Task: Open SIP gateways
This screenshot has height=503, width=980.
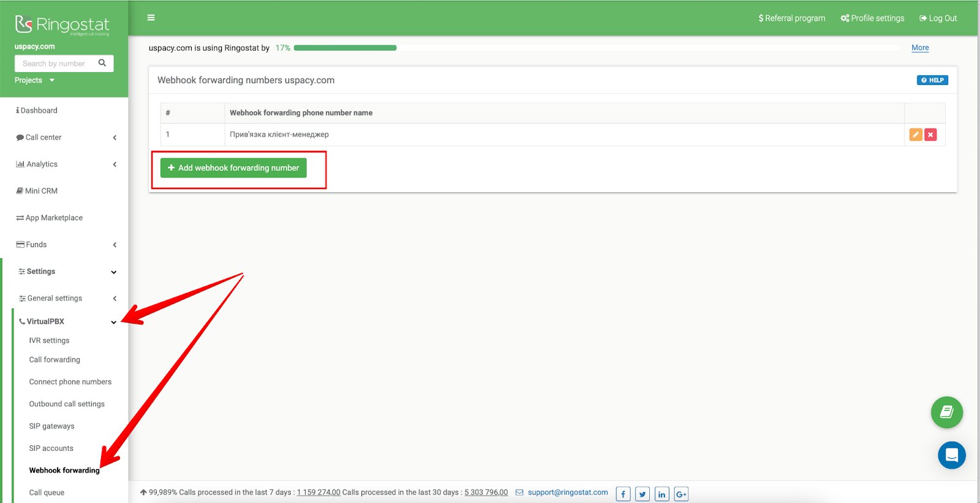Action: tap(51, 426)
